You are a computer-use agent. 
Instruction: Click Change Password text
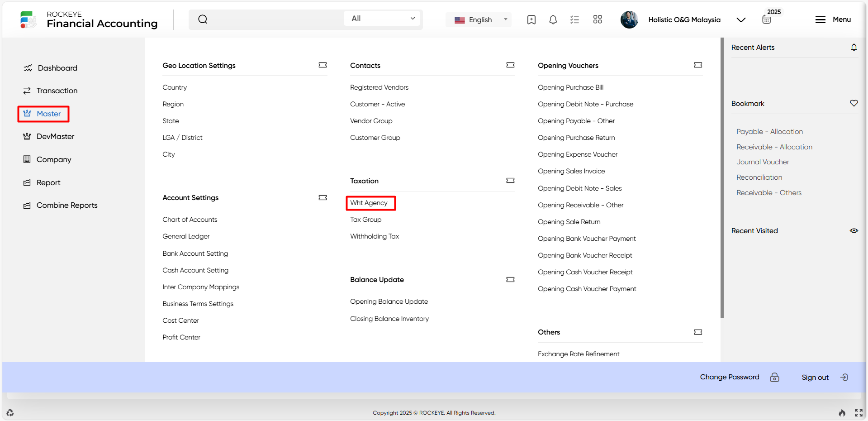(x=730, y=377)
